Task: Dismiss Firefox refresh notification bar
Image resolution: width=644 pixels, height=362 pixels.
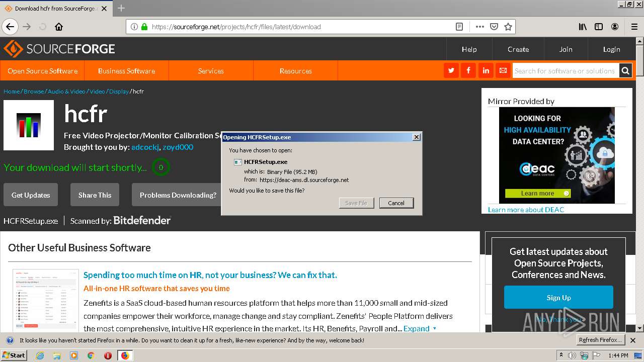Action: tap(633, 340)
